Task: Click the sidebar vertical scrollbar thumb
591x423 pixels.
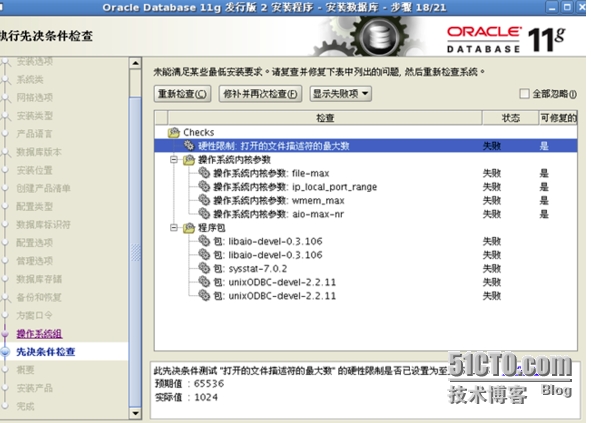Action: (x=135, y=252)
